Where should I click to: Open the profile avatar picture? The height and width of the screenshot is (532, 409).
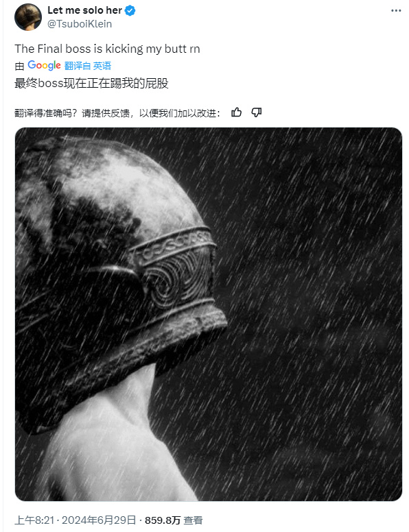click(x=28, y=17)
